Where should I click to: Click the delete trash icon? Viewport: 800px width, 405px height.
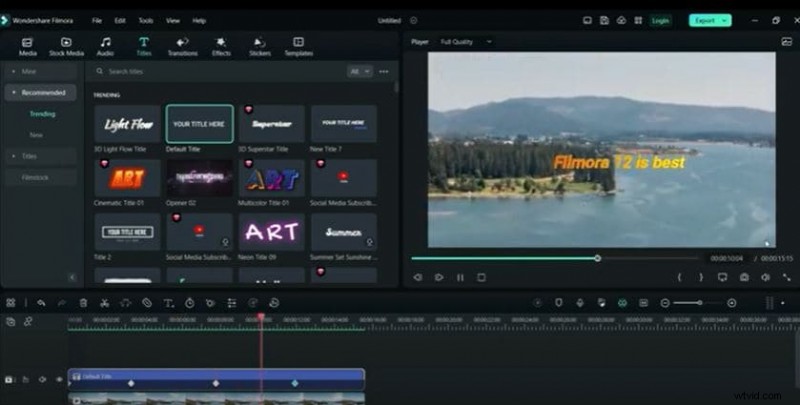[83, 303]
